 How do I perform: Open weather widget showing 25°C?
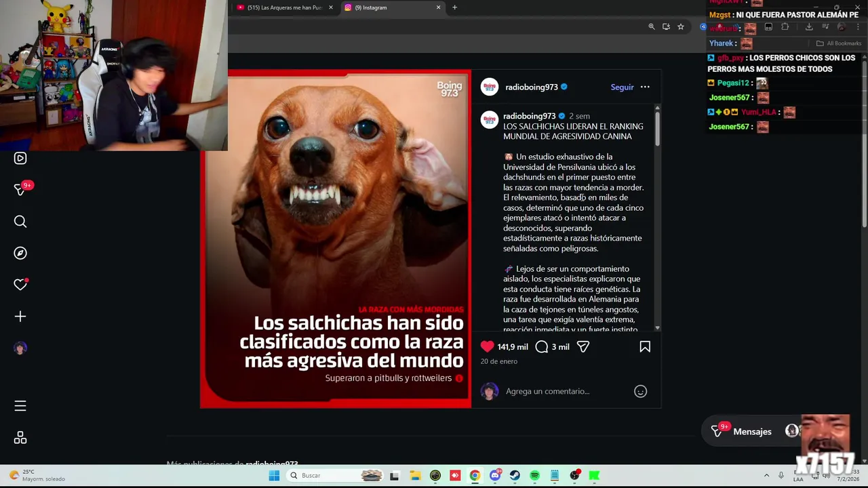(x=37, y=475)
